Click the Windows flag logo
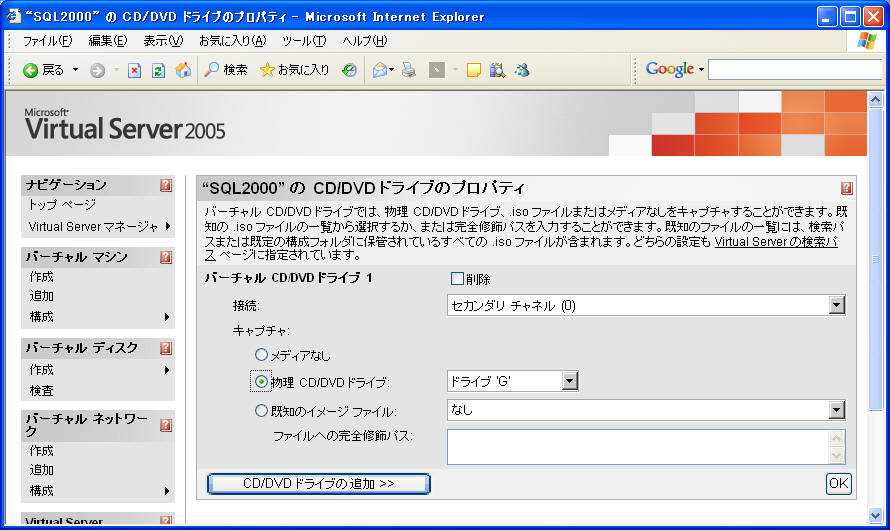890x530 pixels. [x=866, y=41]
